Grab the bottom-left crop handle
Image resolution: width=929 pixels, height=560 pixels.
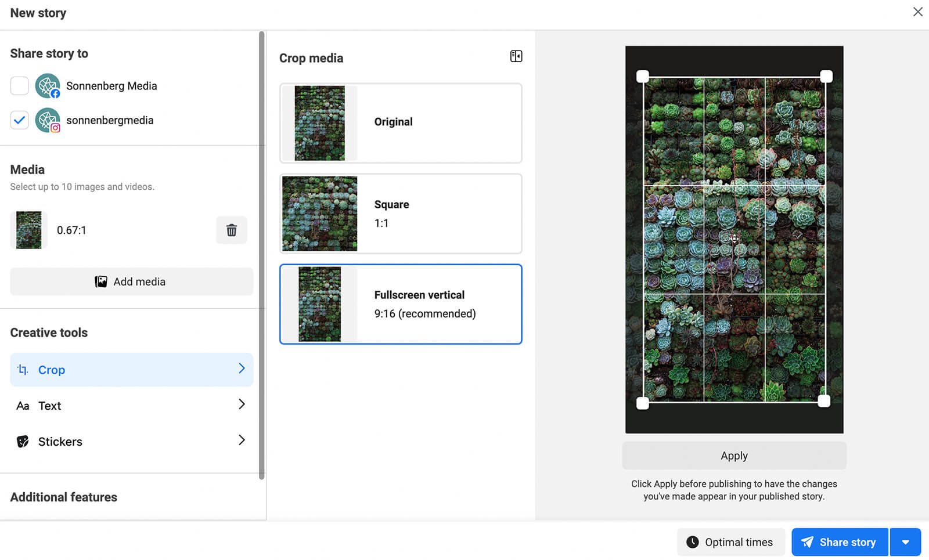point(643,403)
